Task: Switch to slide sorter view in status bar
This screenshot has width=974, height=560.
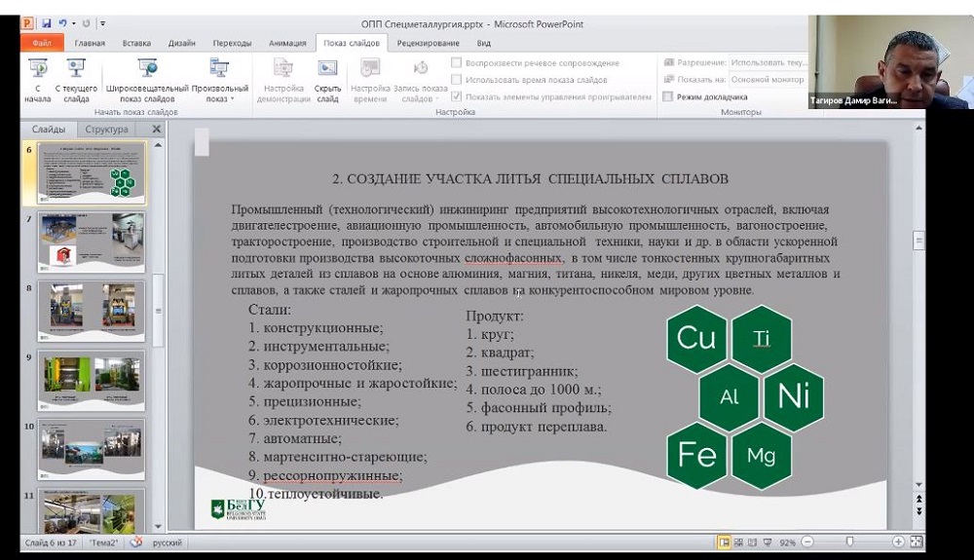Action: click(x=739, y=541)
